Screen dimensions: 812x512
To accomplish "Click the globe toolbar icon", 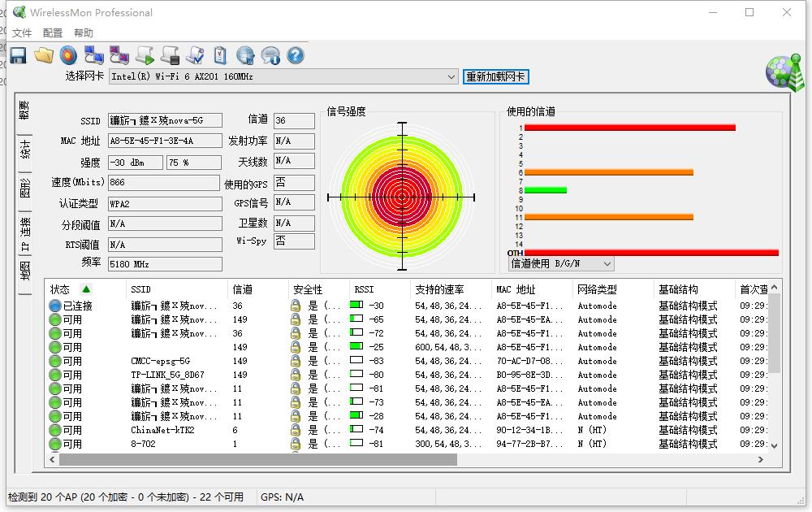I will tap(245, 55).
